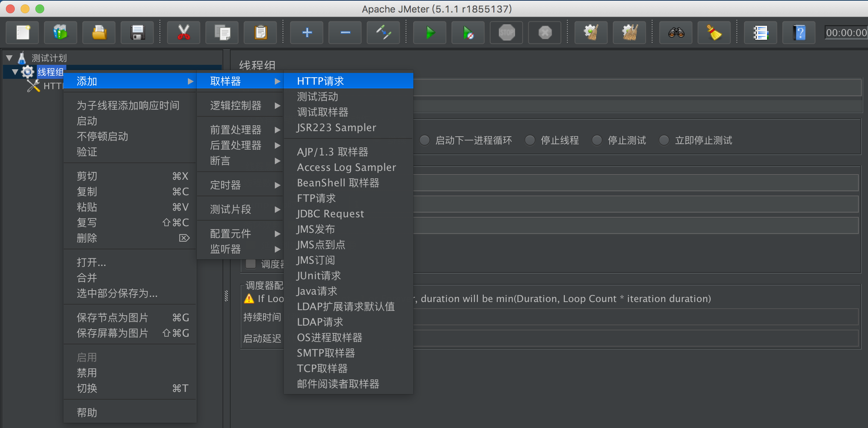Click the elapsed time 00:00:00 display
The image size is (868, 428).
(846, 32)
